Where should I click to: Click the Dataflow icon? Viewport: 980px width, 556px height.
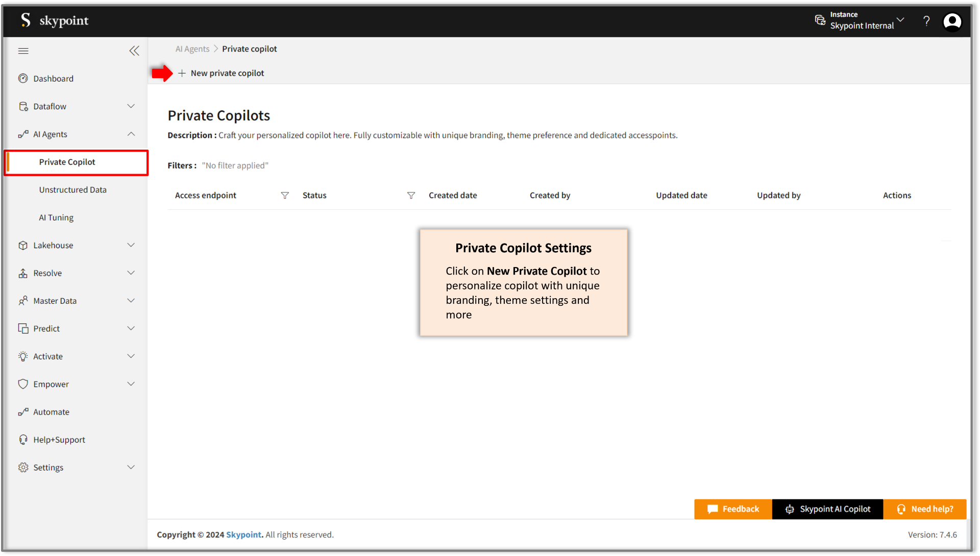23,106
